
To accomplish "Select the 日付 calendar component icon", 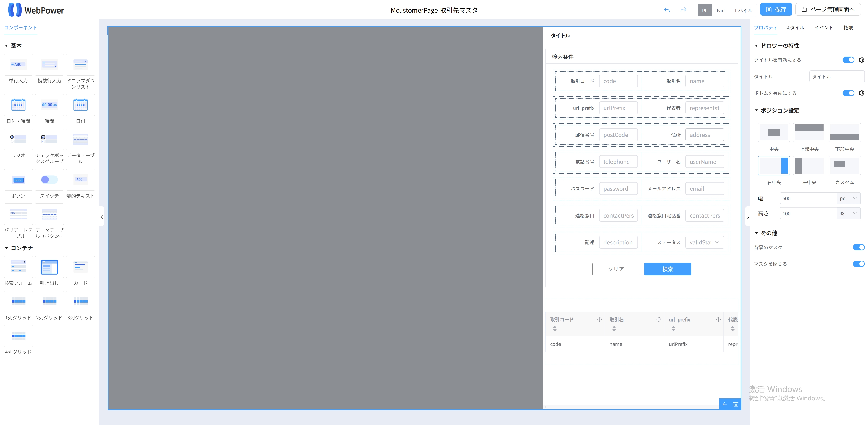I will click(x=80, y=105).
